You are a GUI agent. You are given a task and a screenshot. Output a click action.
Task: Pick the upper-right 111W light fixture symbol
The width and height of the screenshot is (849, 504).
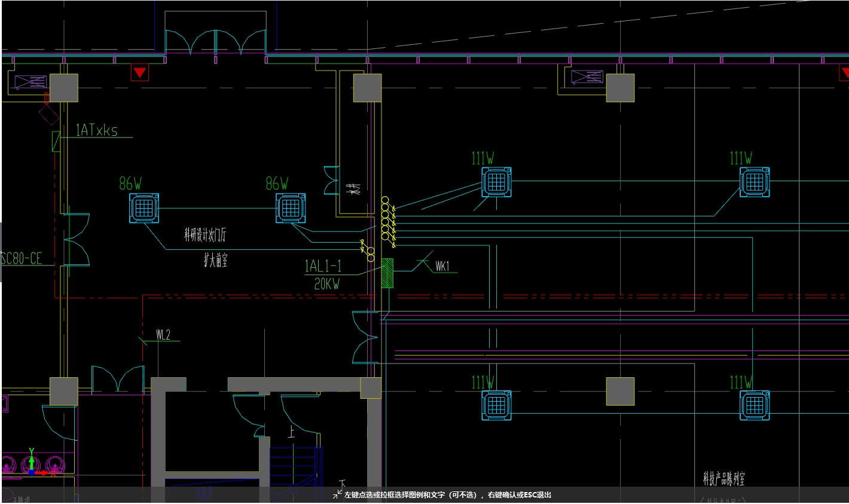[755, 182]
